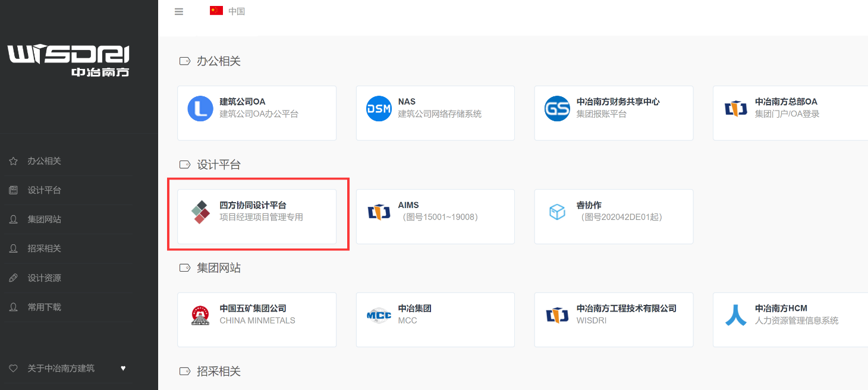Open 中冶南方工程技术有限公司 title link
868x390 pixels.
626,309
